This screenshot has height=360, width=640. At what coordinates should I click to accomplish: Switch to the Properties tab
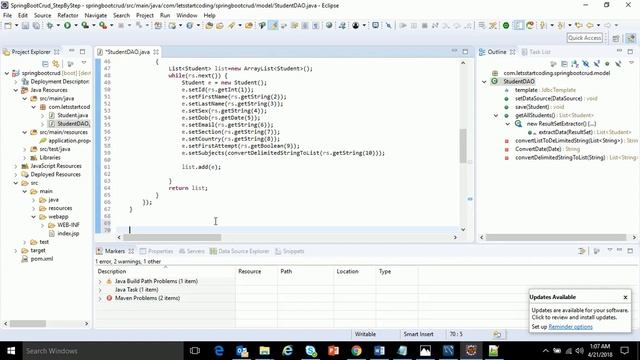156,251
